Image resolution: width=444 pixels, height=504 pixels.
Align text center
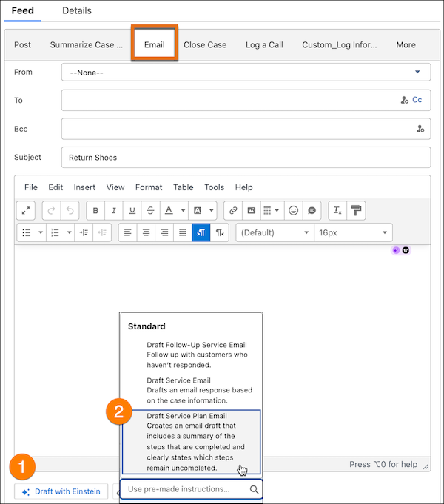147,232
